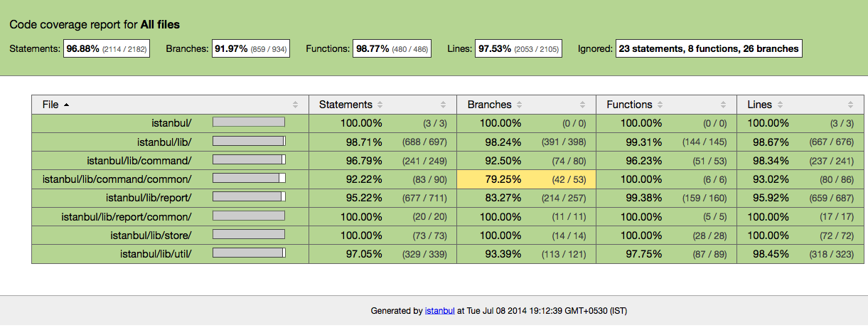Click the 96.23% functions value
Screen dimensions: 868x328
[643, 160]
